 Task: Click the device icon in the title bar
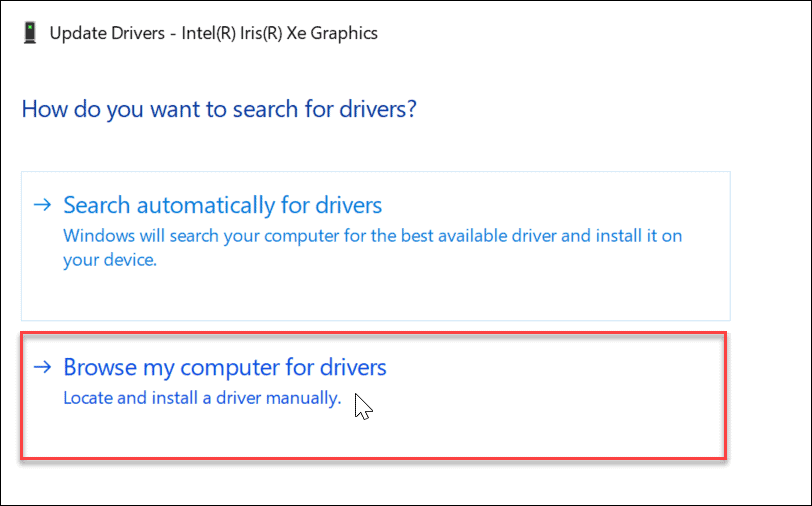click(32, 33)
